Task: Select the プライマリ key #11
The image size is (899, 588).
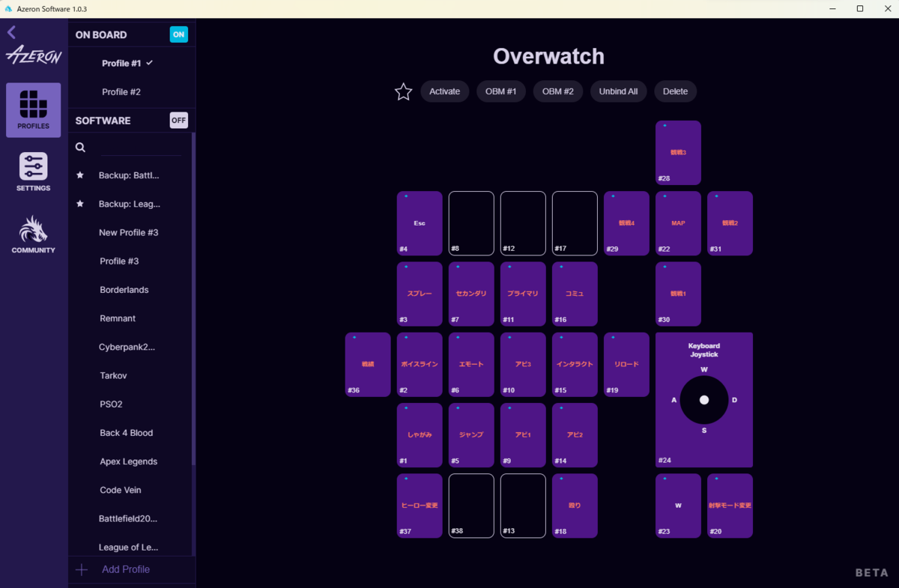Action: (523, 294)
